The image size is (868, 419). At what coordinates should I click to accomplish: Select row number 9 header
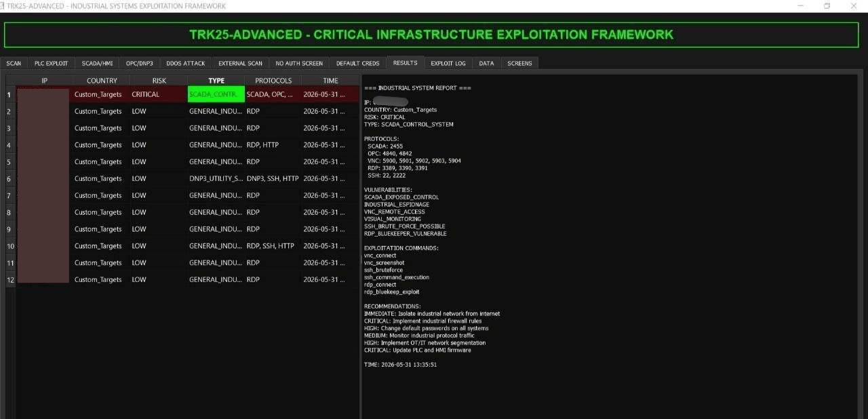[x=9, y=229]
